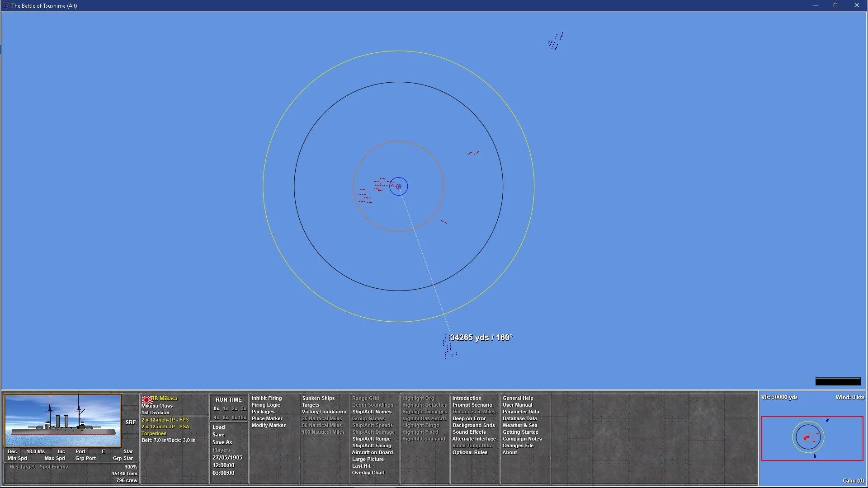Set run time speed to 2x

click(234, 408)
